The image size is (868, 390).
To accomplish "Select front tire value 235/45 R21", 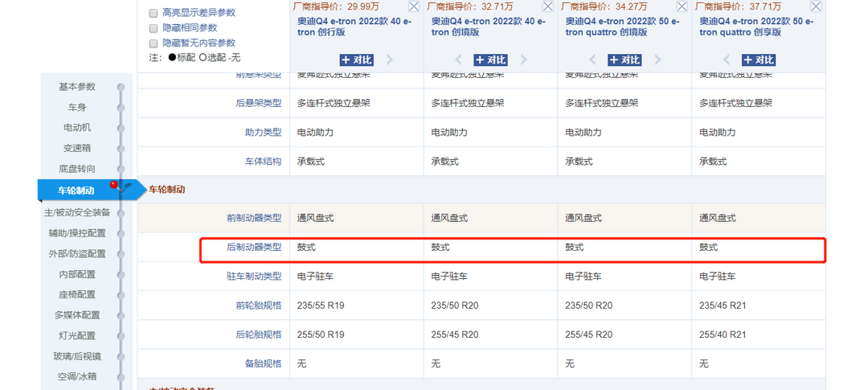I will click(723, 306).
